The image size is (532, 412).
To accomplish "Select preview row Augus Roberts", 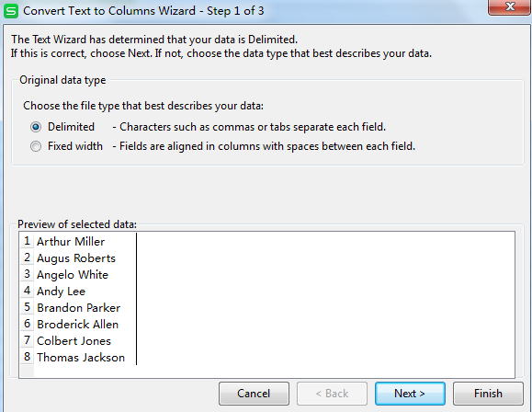I will (76, 258).
